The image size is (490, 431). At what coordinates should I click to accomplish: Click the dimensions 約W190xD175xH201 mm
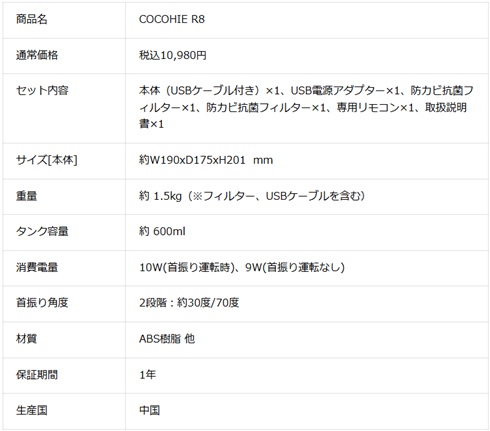click(x=206, y=160)
